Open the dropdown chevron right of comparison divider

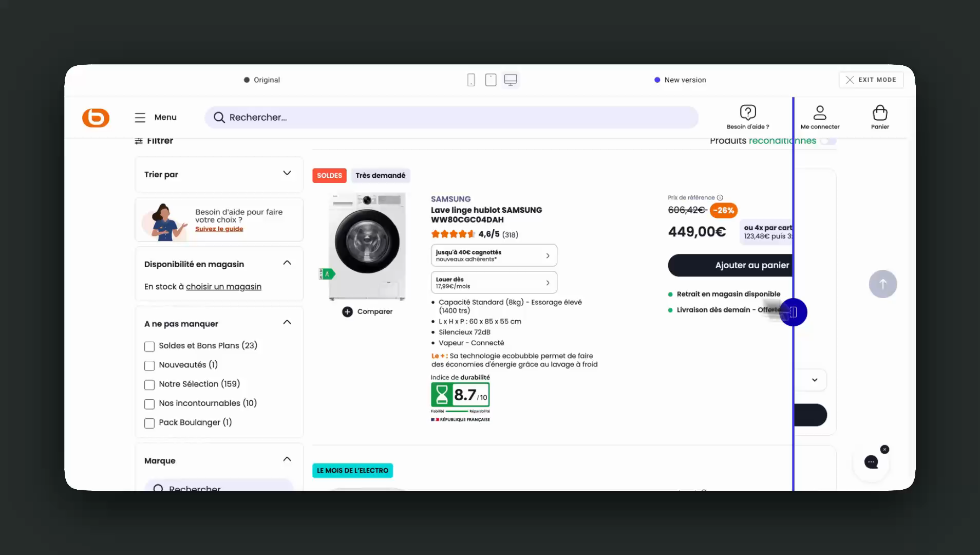(x=814, y=380)
